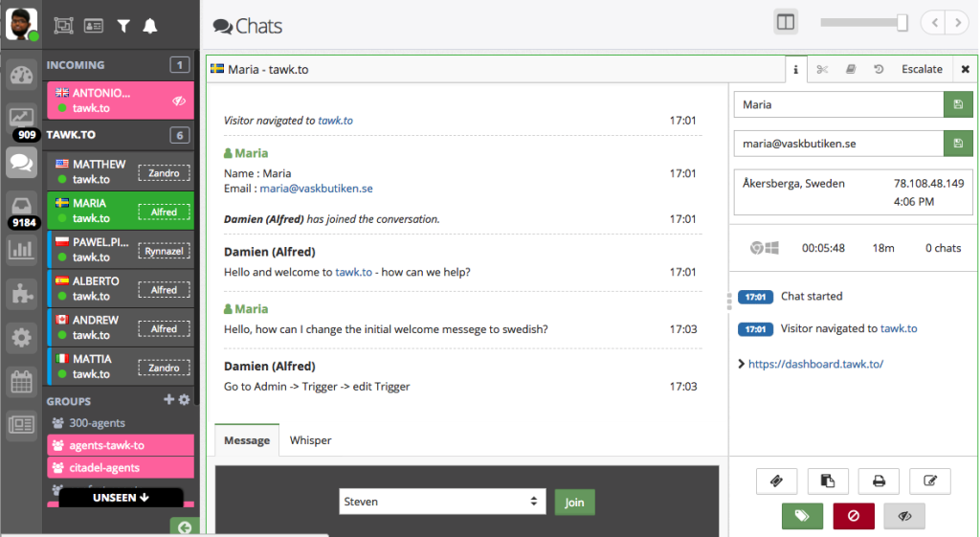
Task: Open the admin settings gear in the sidebar
Action: 21,338
